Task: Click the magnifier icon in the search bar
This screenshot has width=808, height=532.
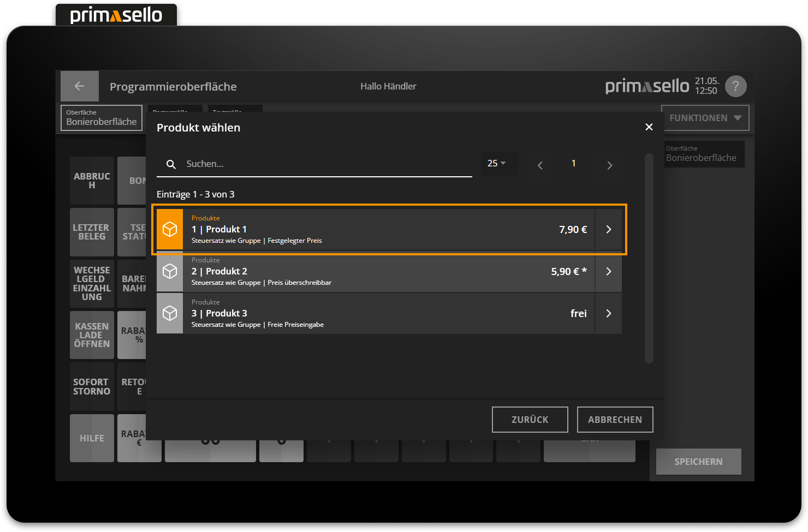Action: coord(171,164)
